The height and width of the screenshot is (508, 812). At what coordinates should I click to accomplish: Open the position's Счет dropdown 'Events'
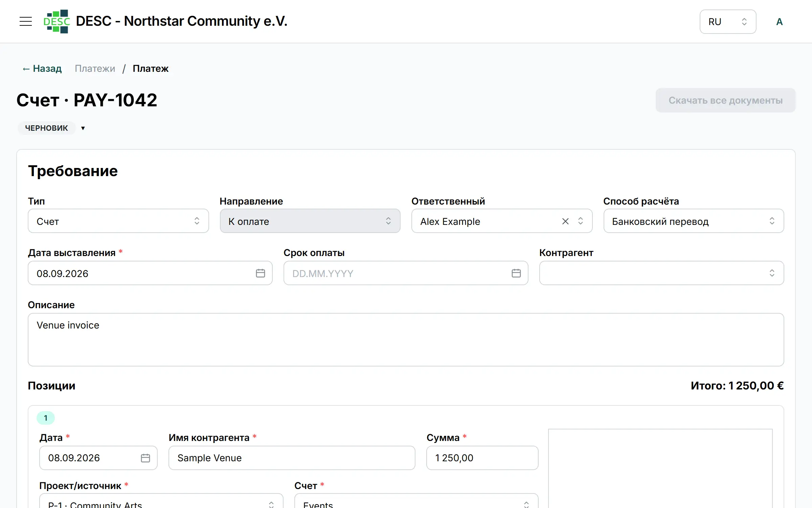coord(416,501)
